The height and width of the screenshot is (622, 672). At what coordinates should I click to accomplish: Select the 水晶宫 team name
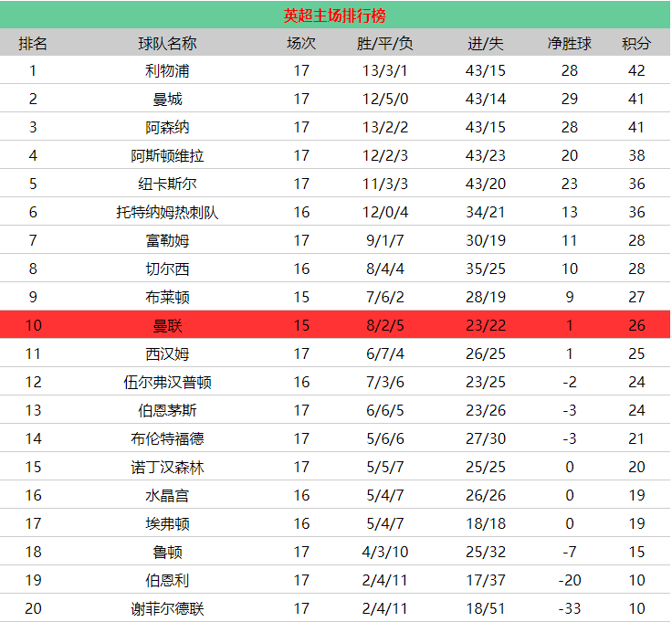click(x=167, y=495)
